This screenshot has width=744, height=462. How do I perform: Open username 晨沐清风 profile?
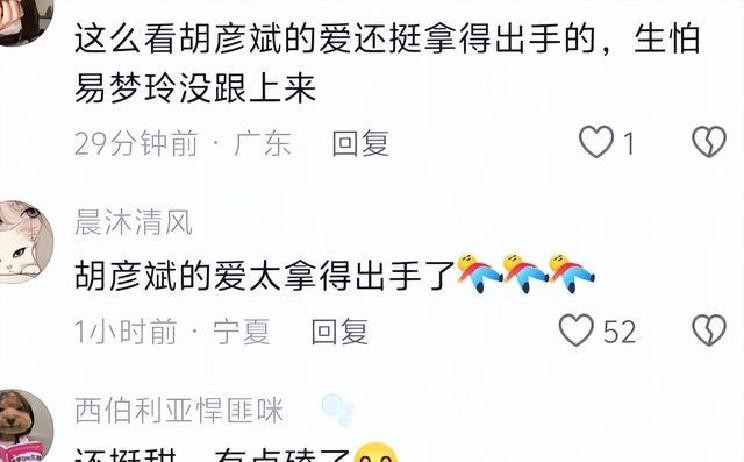coord(134,222)
